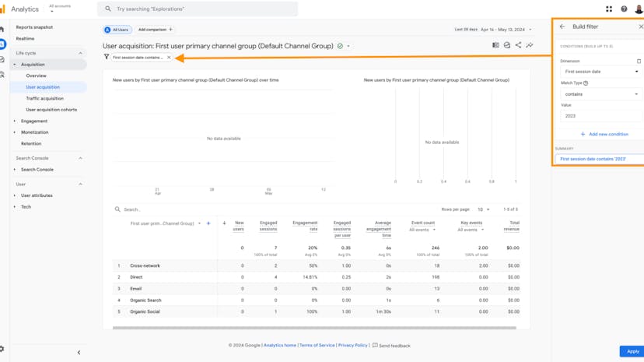
Task: Click Apply button in Build filter
Action: point(632,351)
